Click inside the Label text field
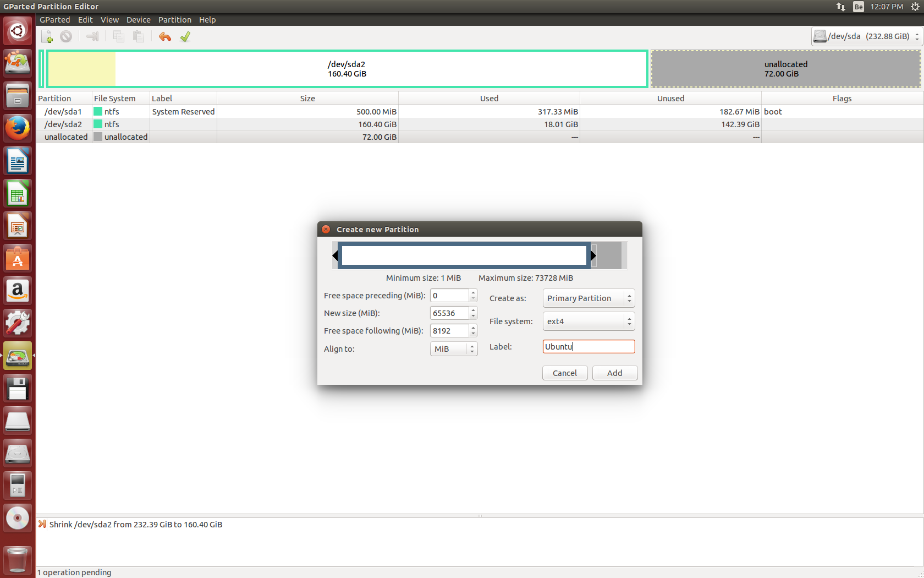The width and height of the screenshot is (924, 578). click(588, 346)
